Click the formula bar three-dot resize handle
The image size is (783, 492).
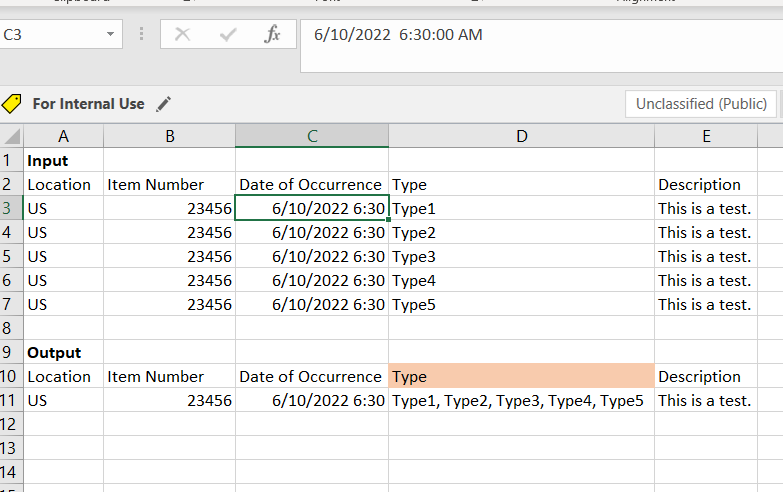tap(141, 34)
